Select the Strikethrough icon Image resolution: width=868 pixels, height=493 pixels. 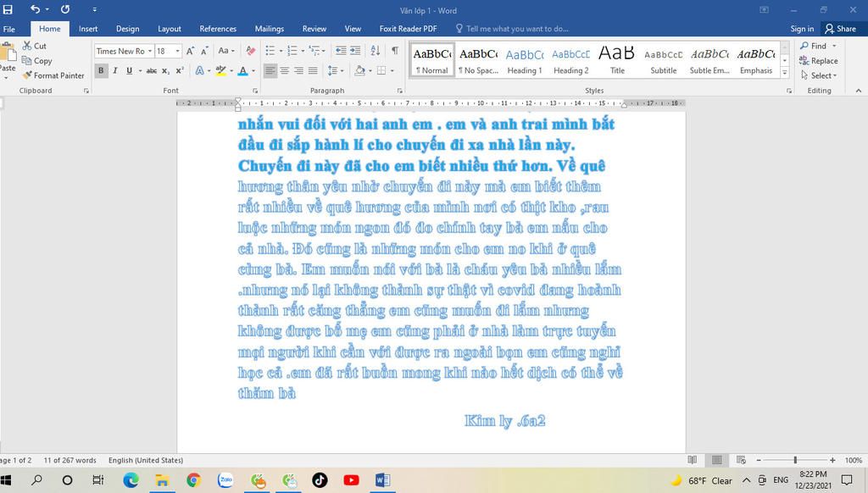tap(150, 70)
